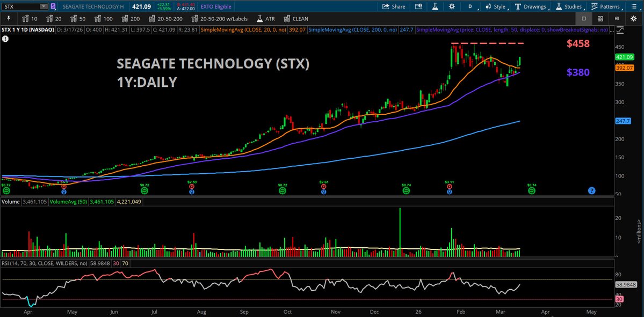Click the 58.9848 RSI value bubble
The width and height of the screenshot is (644, 317).
point(626,284)
